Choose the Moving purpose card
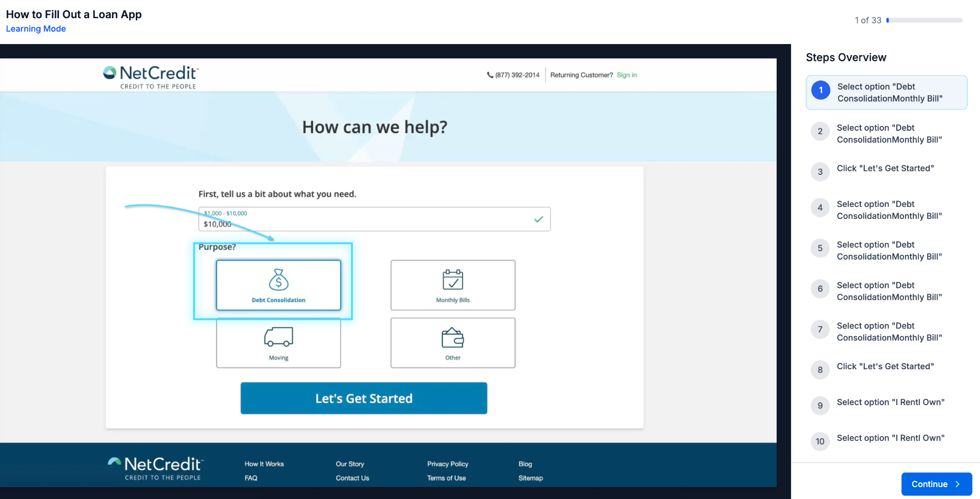Screen dimensions: 980x499 tap(278, 343)
